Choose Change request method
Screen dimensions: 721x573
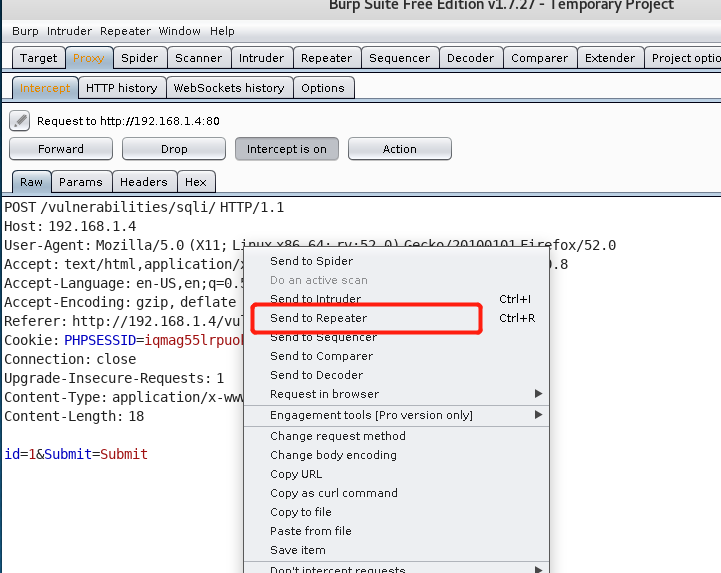click(x=396, y=436)
